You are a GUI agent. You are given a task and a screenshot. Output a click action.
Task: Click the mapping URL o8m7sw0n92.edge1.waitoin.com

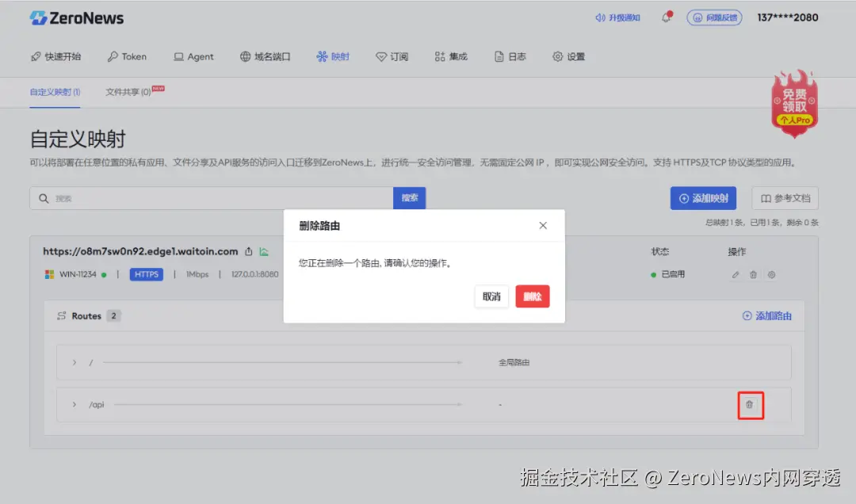coord(140,251)
